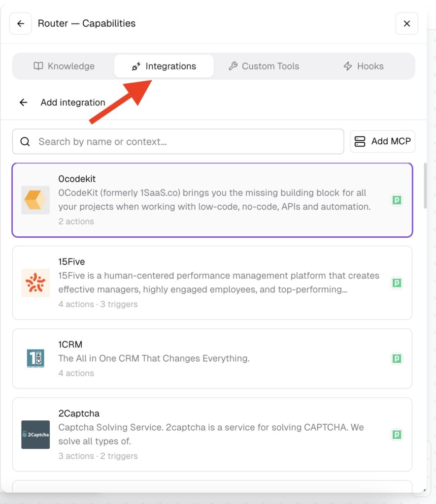Click the search magnifier icon
Image resolution: width=436 pixels, height=504 pixels.
(x=25, y=142)
